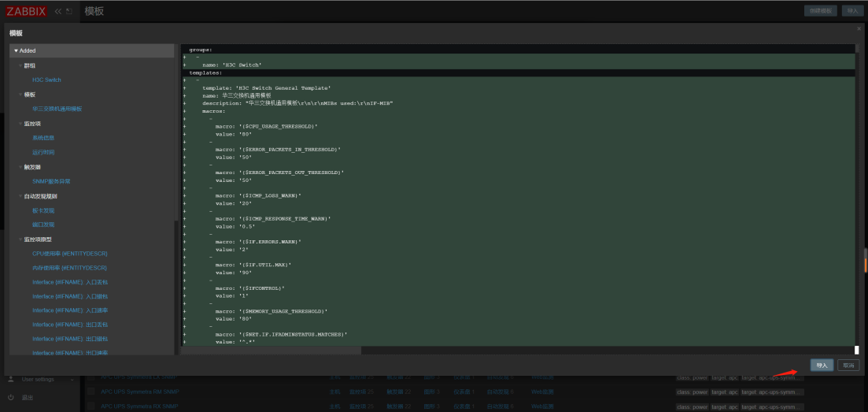Image resolution: width=868 pixels, height=412 pixels.
Task: Click the power icon beside 退出
Action: tap(10, 398)
